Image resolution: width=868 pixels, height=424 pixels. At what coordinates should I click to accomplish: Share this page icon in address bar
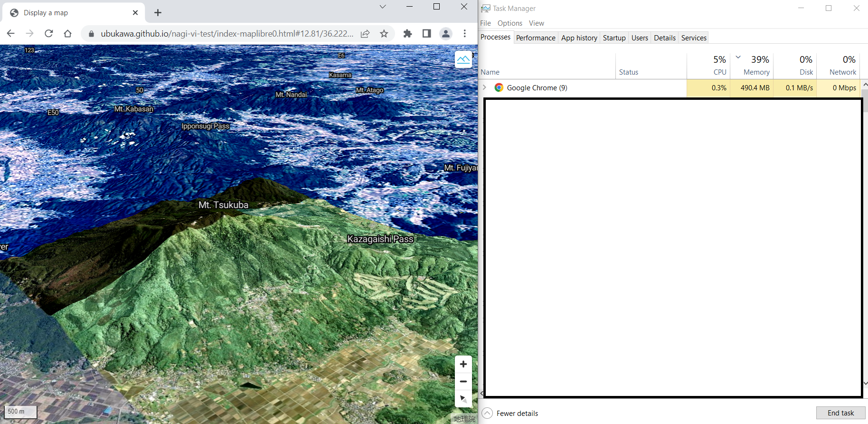tap(365, 34)
